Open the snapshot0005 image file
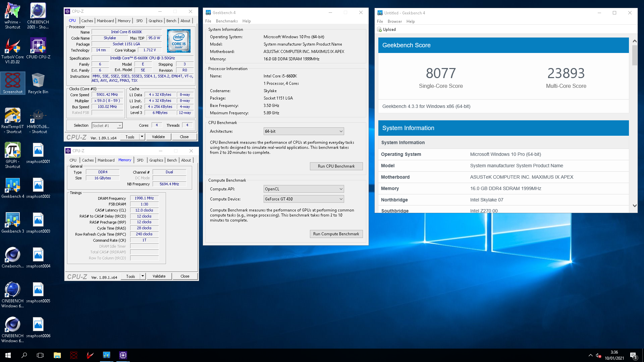Viewport: 644px width, 362px height. [x=38, y=292]
